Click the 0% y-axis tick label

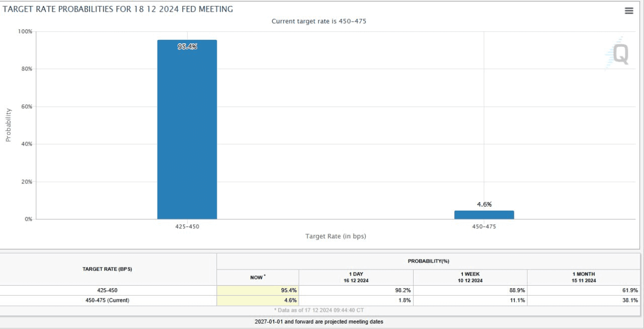coord(28,219)
